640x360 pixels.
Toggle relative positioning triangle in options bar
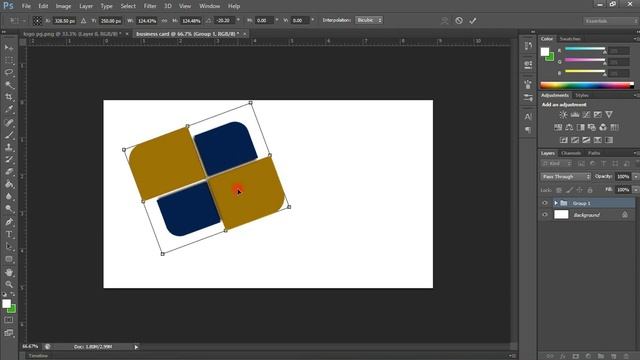coord(83,20)
